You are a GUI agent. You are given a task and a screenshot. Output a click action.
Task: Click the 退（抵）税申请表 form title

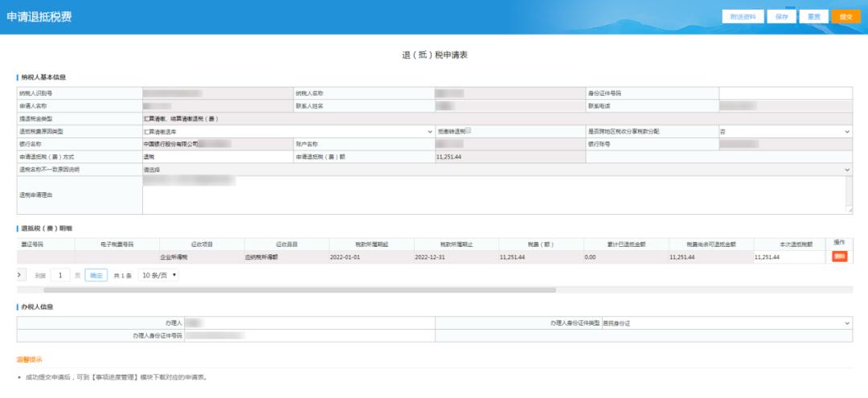pyautogui.click(x=435, y=55)
